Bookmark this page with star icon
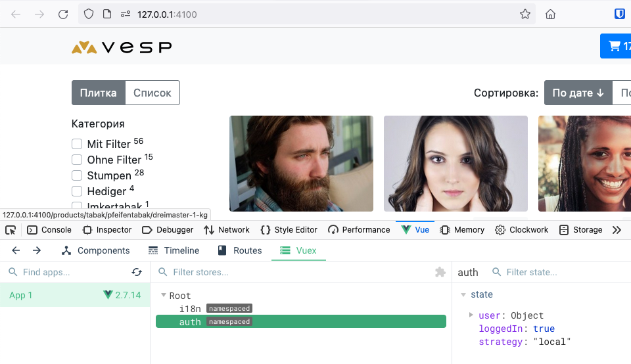The height and width of the screenshot is (364, 631). [525, 14]
